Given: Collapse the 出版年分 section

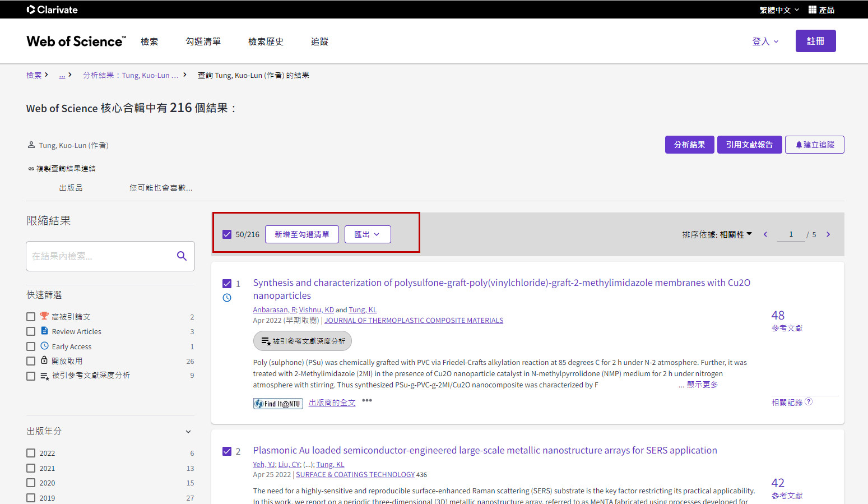Looking at the screenshot, I should (x=188, y=431).
